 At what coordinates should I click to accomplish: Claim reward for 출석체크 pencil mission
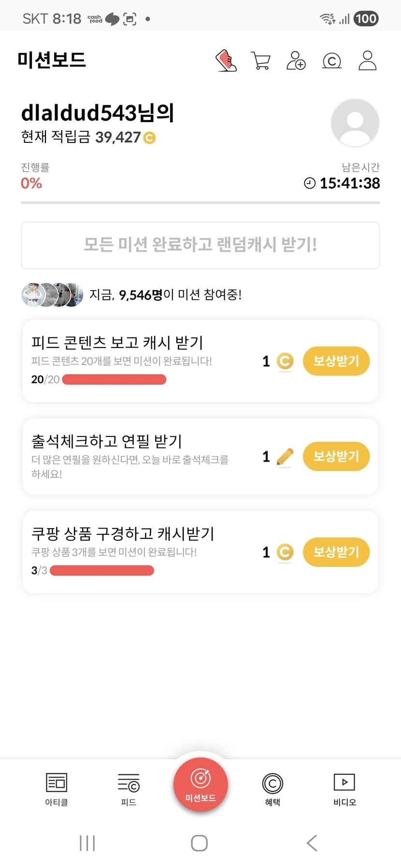[336, 456]
